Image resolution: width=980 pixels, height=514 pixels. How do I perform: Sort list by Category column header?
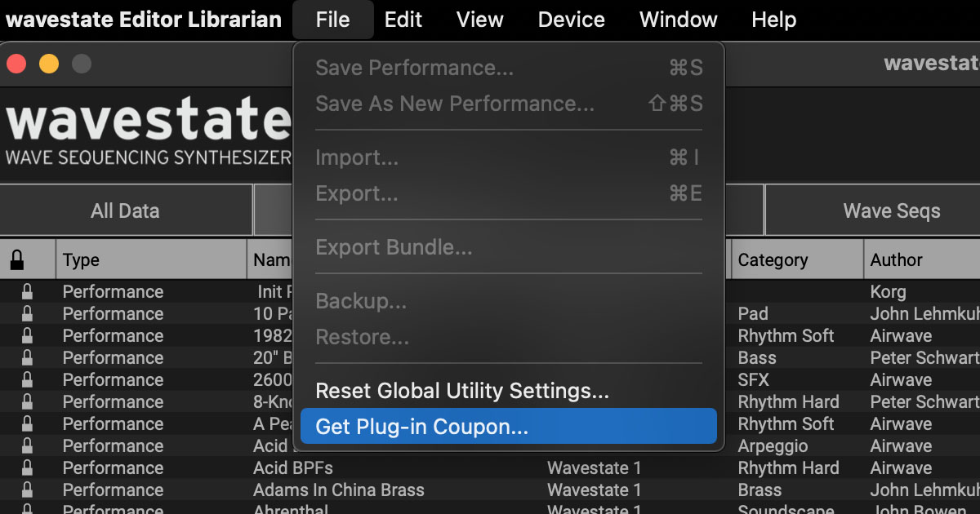click(x=773, y=260)
